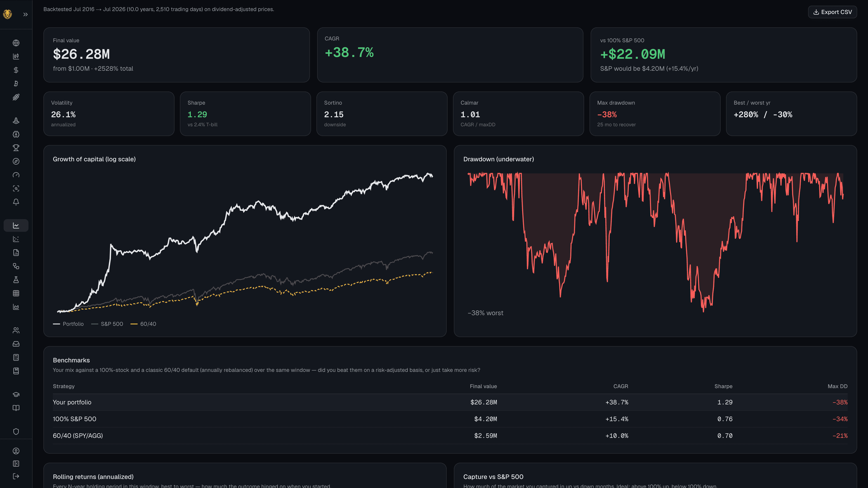Open the report file chart icon

click(x=16, y=253)
